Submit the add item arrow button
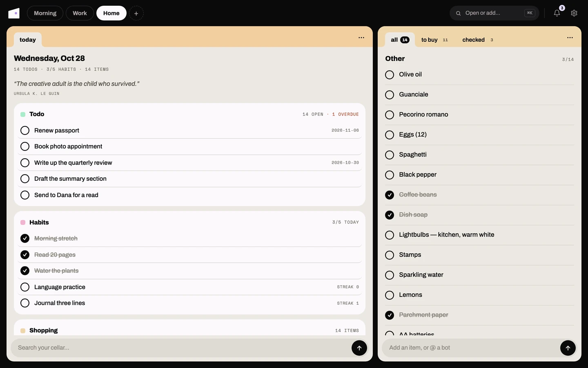Viewport: 588px width, 368px height. click(568, 348)
